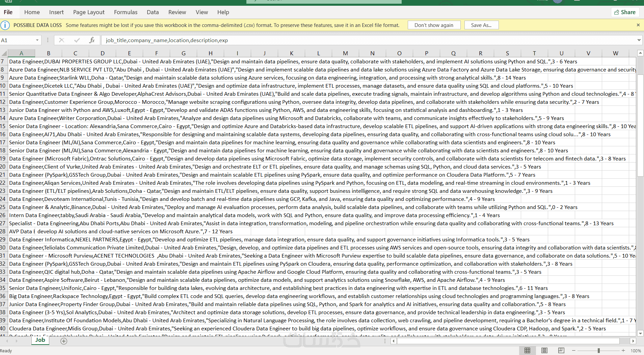644x355 pixels.
Task: Click the zoom in plus button
Action: click(x=623, y=351)
